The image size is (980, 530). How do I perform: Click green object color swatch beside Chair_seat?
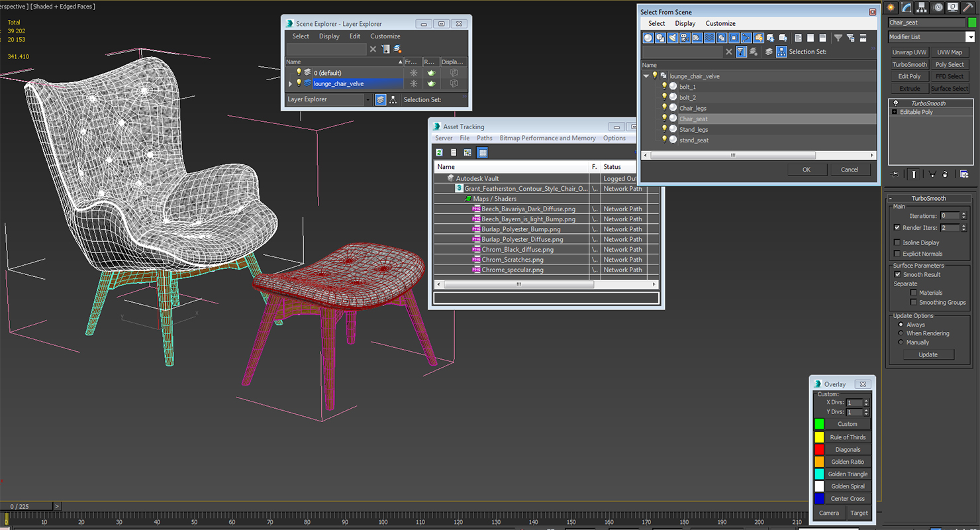972,23
